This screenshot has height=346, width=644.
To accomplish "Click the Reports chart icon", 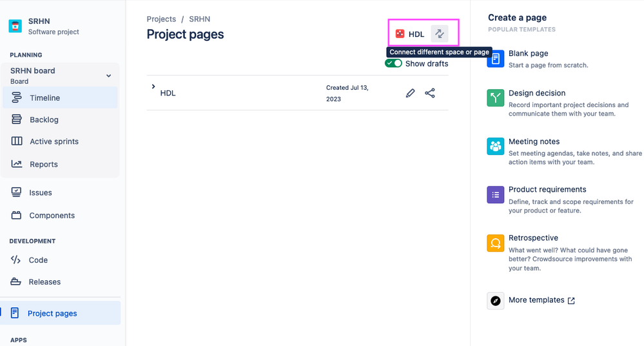I will 16,164.
